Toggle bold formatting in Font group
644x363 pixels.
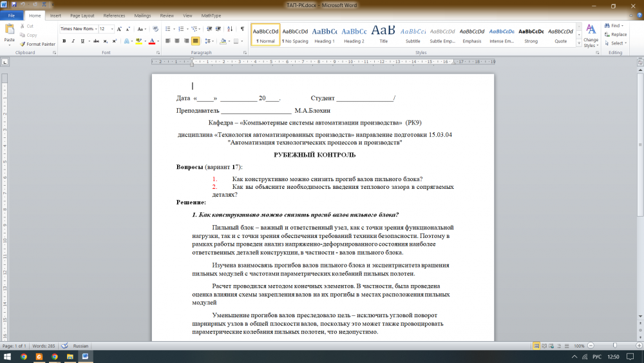(x=64, y=41)
